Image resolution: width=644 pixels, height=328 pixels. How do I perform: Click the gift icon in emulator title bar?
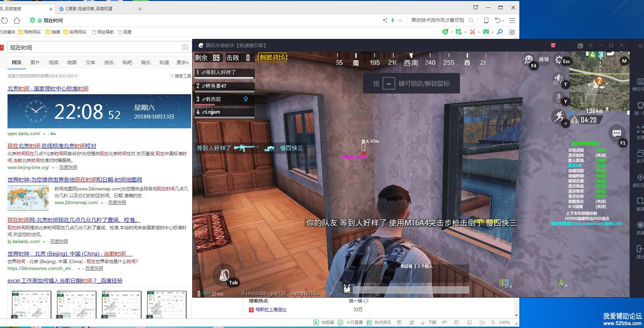(x=553, y=45)
